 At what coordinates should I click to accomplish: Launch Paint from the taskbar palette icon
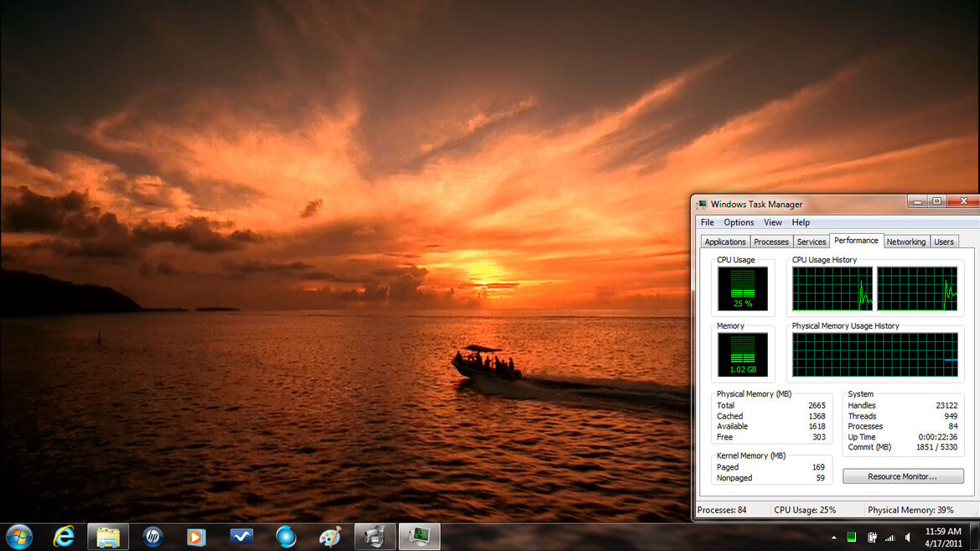(330, 537)
